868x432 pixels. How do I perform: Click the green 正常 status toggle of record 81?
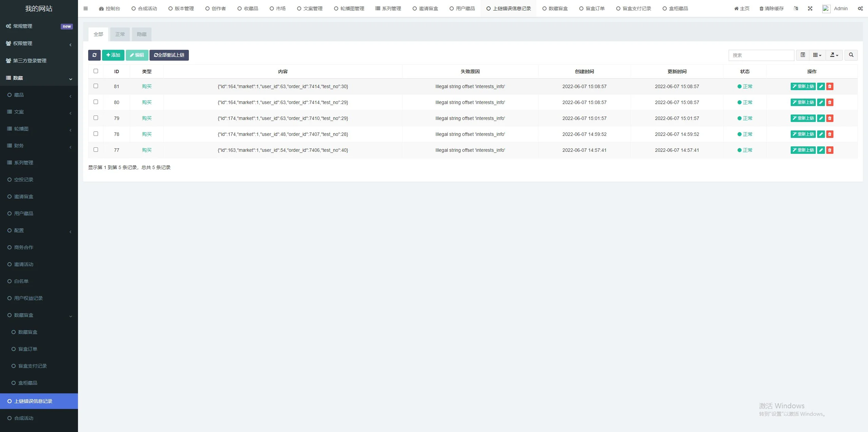click(745, 86)
